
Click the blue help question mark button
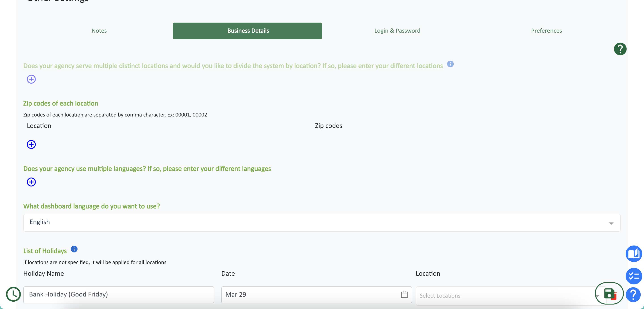(633, 295)
